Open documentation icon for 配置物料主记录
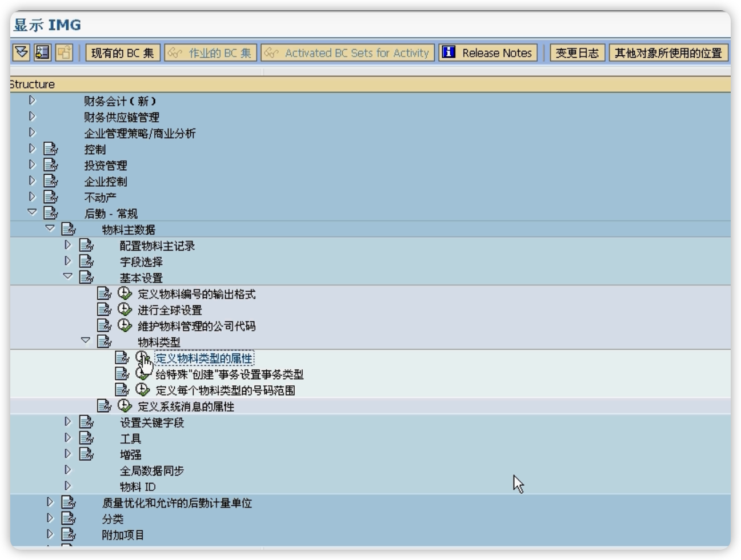The width and height of the screenshot is (741, 560). point(86,245)
